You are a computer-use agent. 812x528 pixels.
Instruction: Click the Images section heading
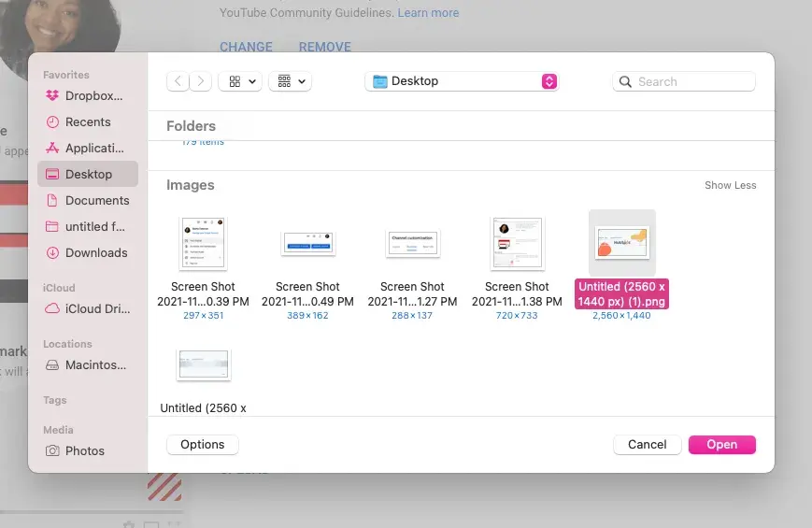190,185
